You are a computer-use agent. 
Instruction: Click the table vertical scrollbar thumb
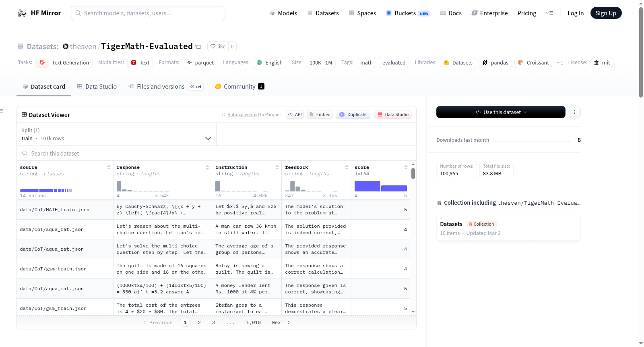(x=413, y=173)
